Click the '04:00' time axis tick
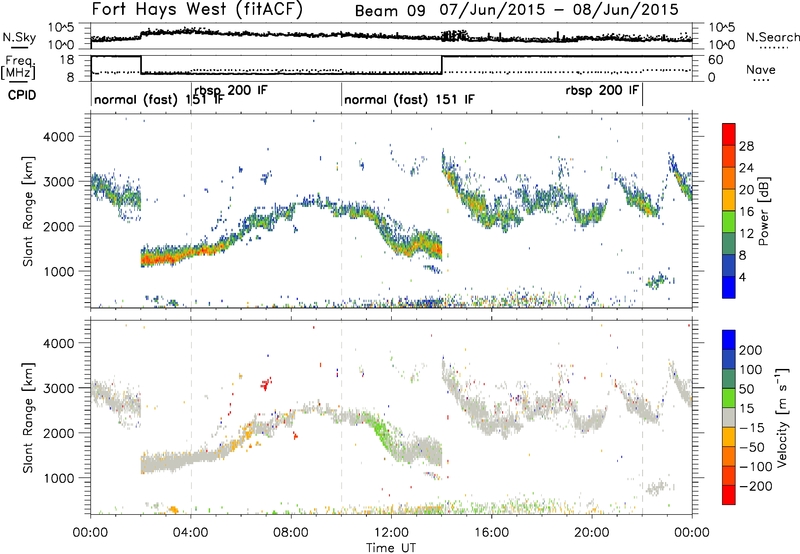 point(190,533)
